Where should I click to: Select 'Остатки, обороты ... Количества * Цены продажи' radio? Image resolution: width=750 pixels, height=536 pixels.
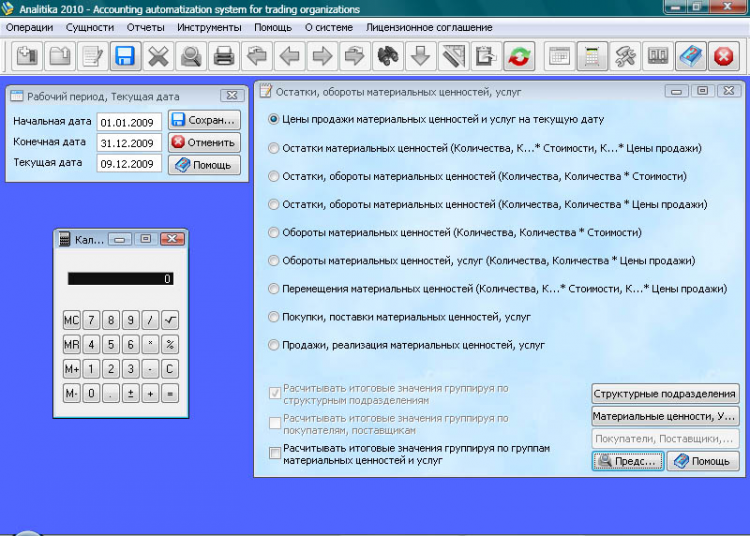[273, 205]
